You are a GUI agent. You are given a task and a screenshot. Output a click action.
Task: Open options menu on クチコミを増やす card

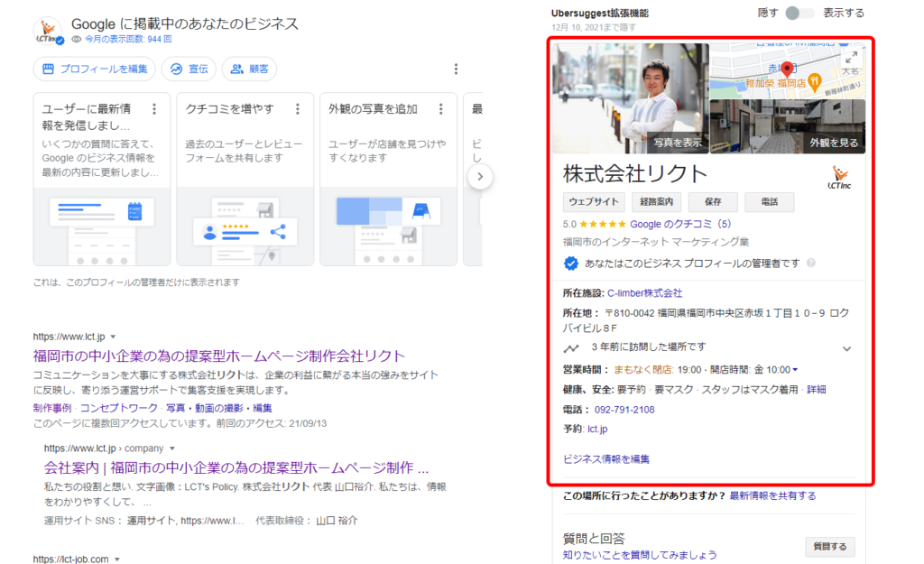point(298,109)
